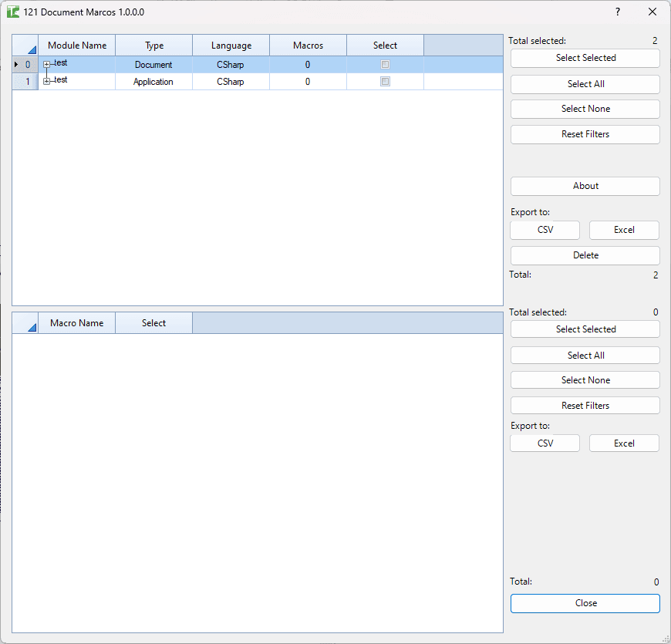Click the modules grid top-left corner selector
671x644 pixels.
click(x=25, y=46)
